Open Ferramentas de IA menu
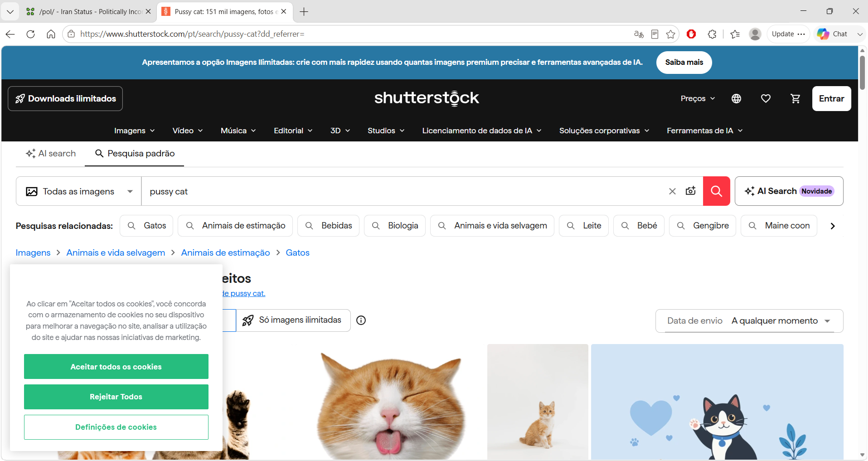This screenshot has width=868, height=461. tap(704, 131)
